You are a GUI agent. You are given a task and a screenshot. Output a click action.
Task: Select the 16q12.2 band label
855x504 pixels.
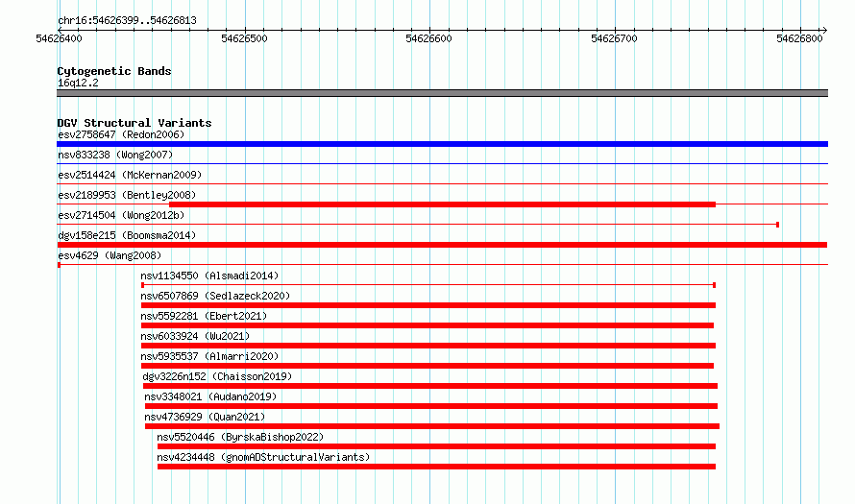point(78,83)
